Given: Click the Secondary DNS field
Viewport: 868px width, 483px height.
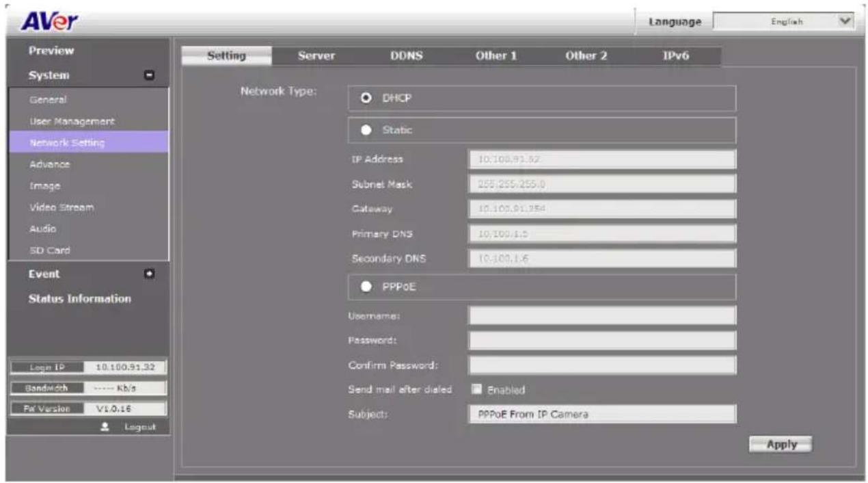Looking at the screenshot, I should [602, 259].
